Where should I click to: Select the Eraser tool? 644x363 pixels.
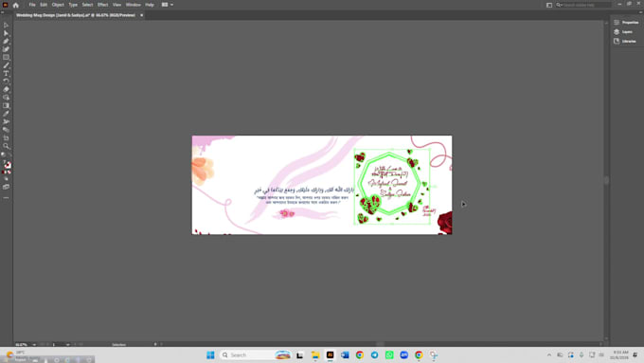click(6, 90)
